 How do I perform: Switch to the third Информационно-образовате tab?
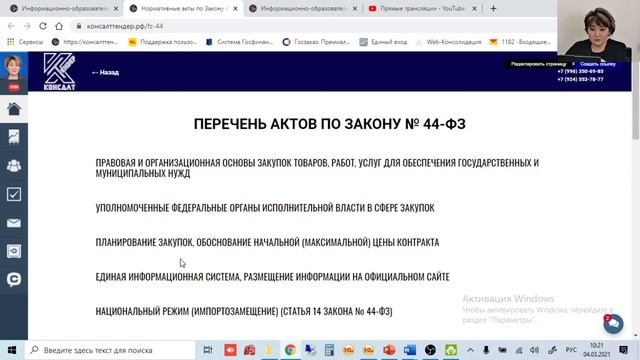pyautogui.click(x=304, y=8)
